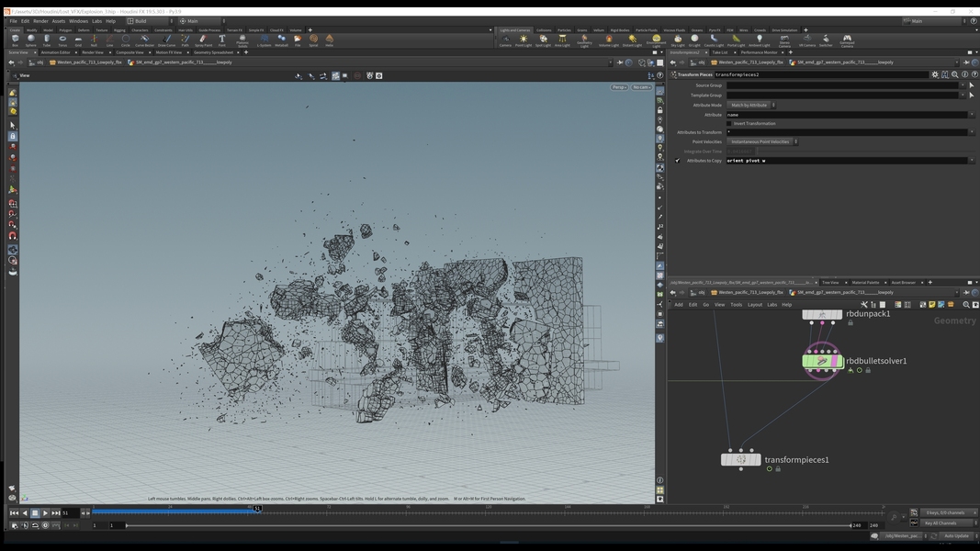This screenshot has height=551, width=980.
Task: Click the L-System shelf tool
Action: point(265,40)
